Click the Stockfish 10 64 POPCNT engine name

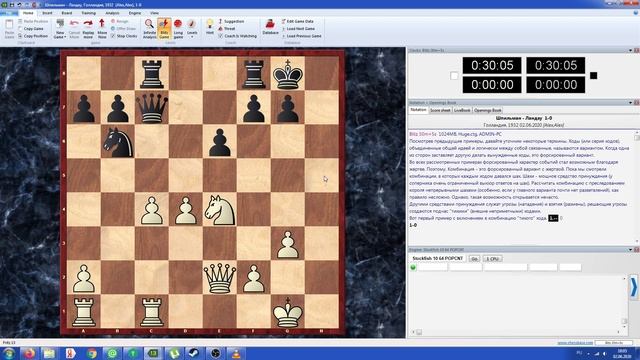[437, 258]
